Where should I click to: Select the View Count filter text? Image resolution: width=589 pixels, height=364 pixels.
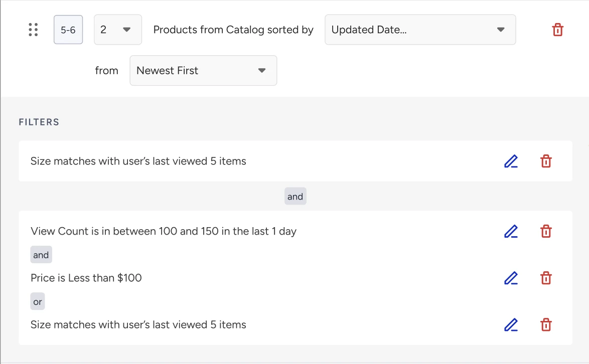coord(164,231)
